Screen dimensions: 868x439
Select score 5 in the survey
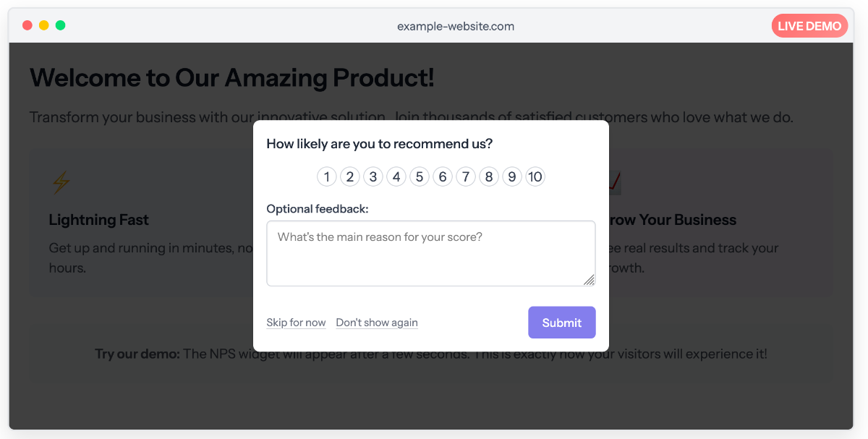(420, 176)
